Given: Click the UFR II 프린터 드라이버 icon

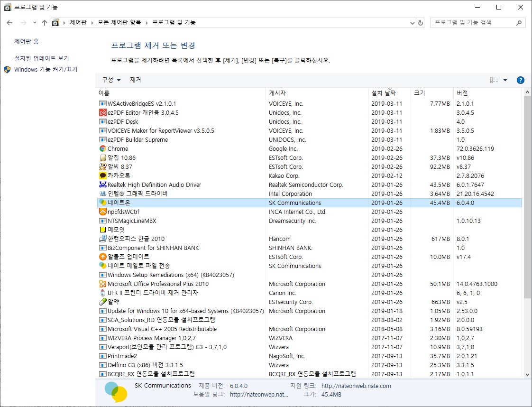Looking at the screenshot, I should [103, 293].
